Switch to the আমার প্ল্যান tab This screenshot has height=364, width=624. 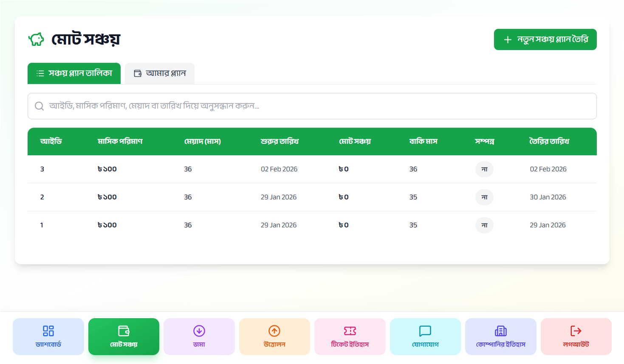click(160, 73)
